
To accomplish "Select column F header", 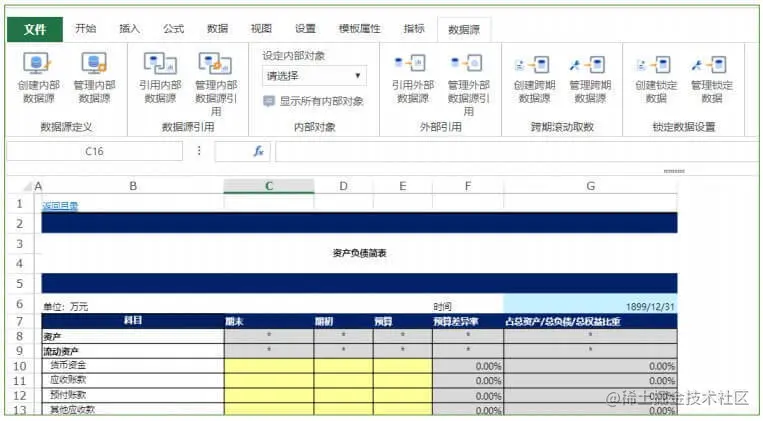I will pos(468,186).
